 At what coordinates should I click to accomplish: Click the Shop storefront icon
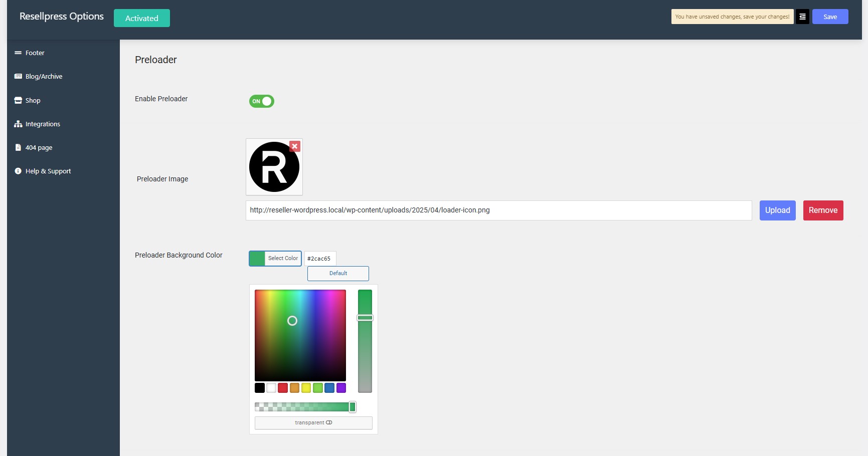tap(18, 100)
